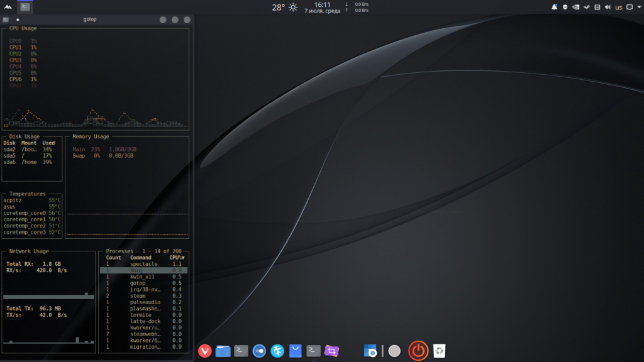
Task: Open the recycle bin trash icon
Action: 439,351
